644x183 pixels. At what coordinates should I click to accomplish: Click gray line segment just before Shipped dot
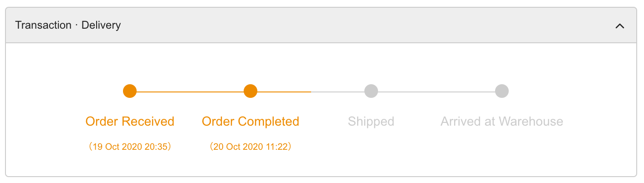tap(337, 91)
